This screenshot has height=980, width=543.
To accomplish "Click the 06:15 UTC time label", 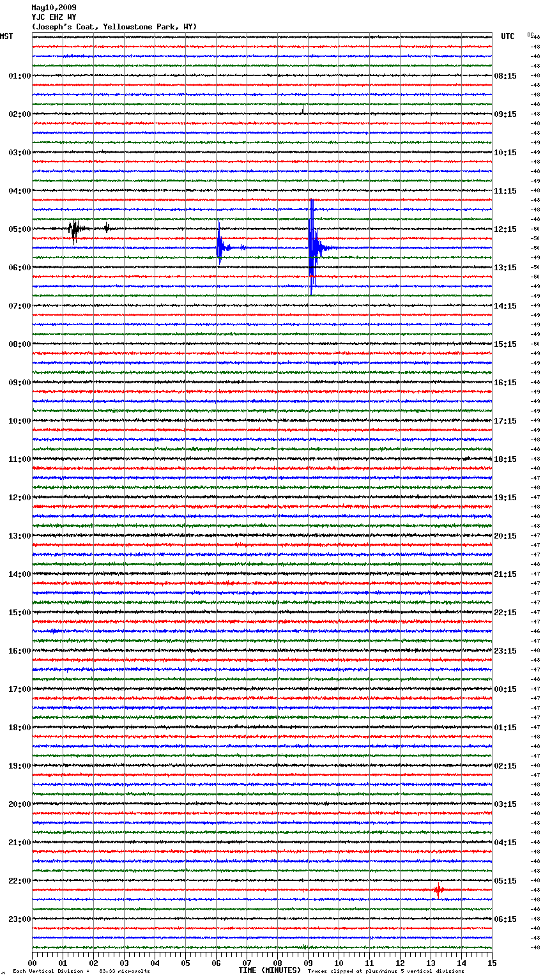I will [505, 919].
